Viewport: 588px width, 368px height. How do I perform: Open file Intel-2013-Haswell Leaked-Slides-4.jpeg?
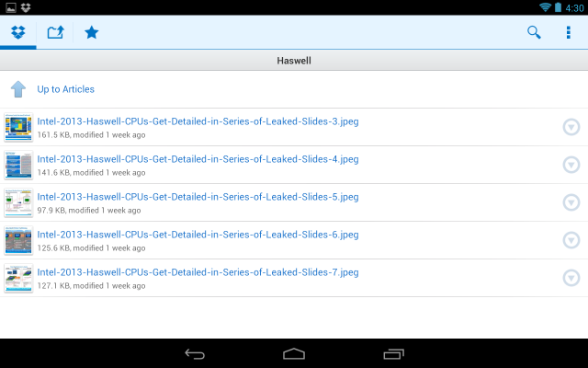coord(198,159)
